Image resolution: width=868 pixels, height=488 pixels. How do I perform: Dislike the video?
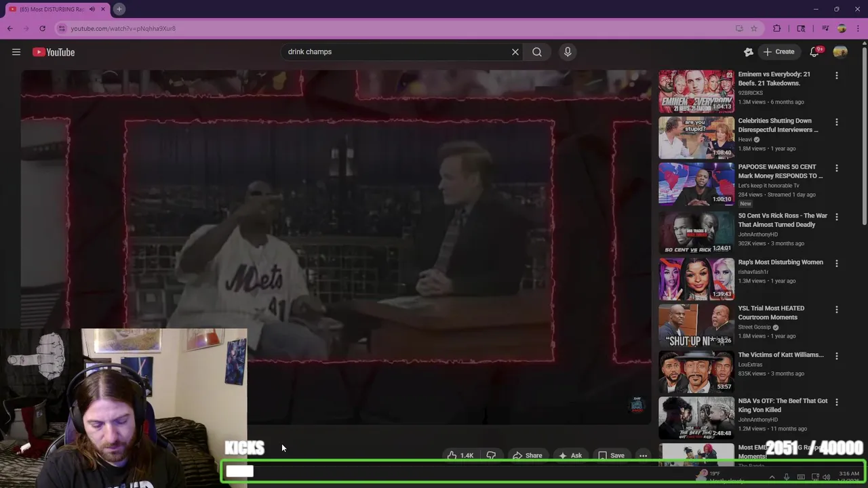click(491, 455)
